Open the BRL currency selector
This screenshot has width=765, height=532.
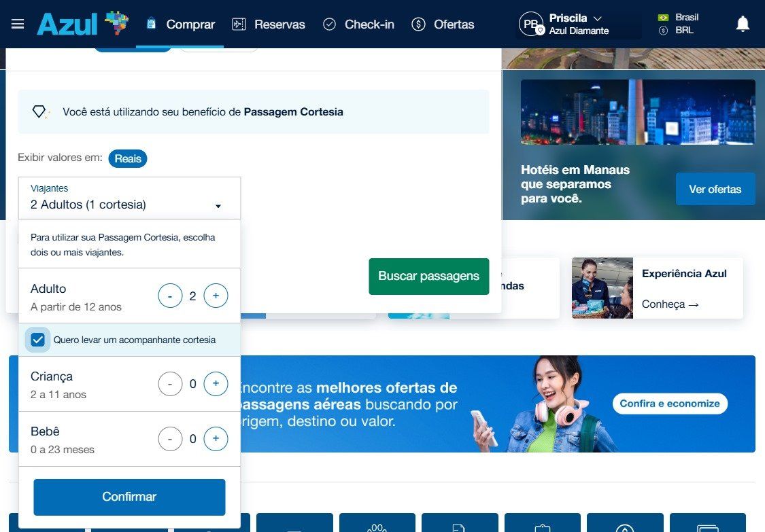[683, 31]
